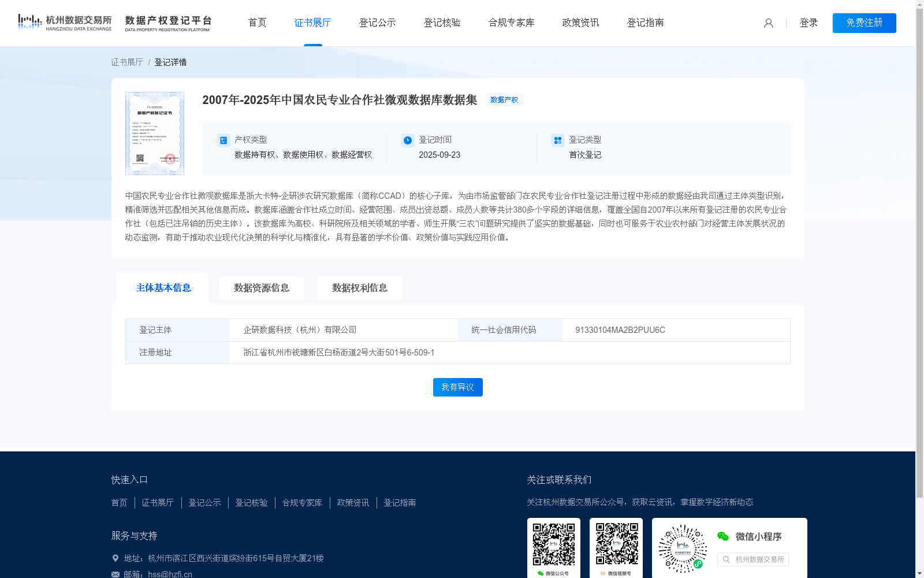Click the 数据产权 tag badge
The width and height of the screenshot is (924, 578).
(504, 100)
